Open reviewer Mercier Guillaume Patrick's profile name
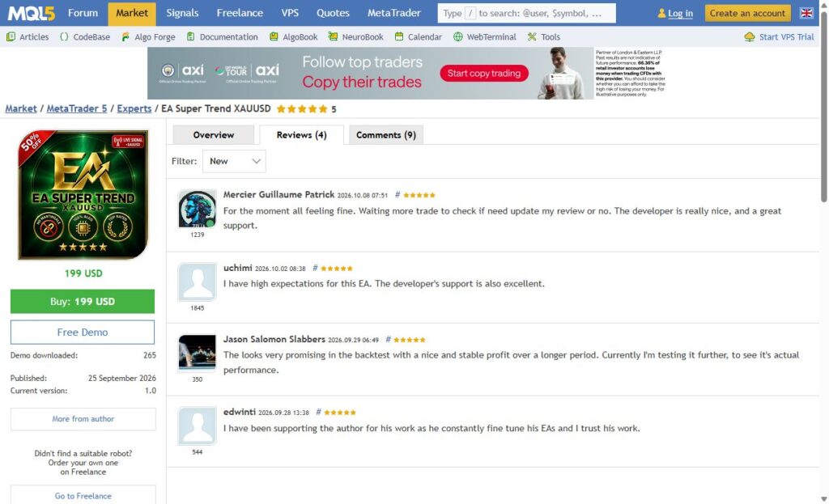 click(278, 194)
